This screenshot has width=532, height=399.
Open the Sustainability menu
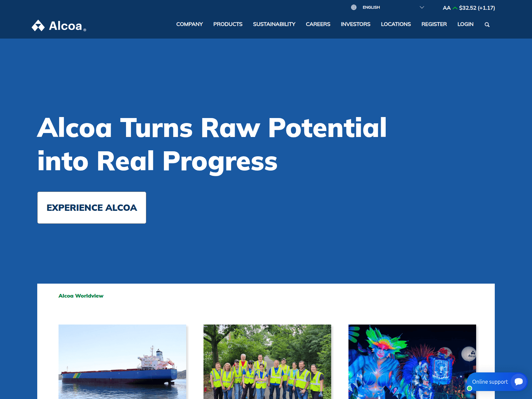pyautogui.click(x=274, y=24)
